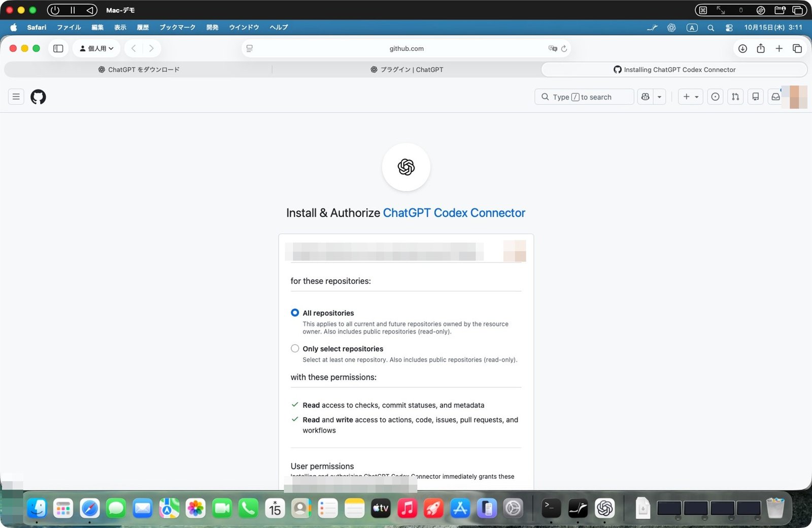
Task: Select the All repositories radio option
Action: (x=295, y=313)
